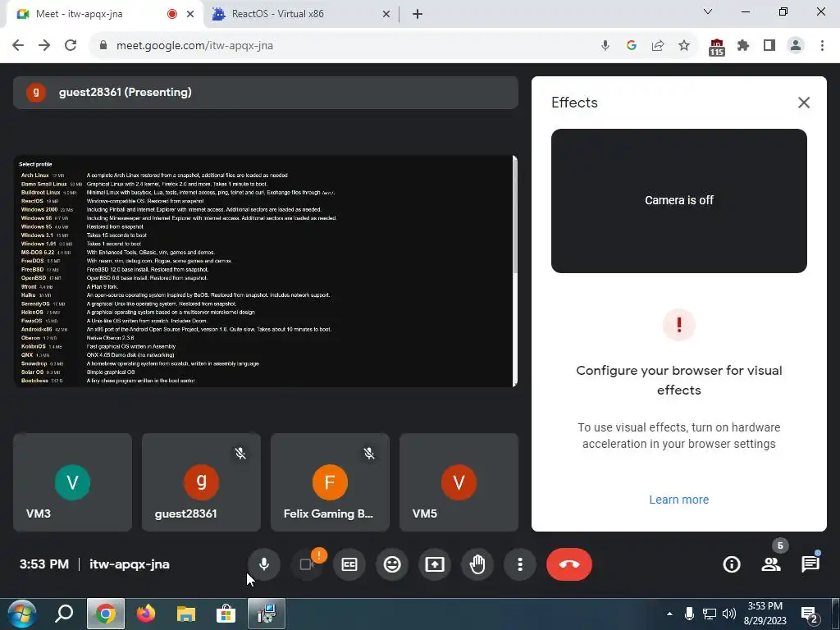
Task: Select the guest28361 participant tile
Action: pyautogui.click(x=201, y=482)
